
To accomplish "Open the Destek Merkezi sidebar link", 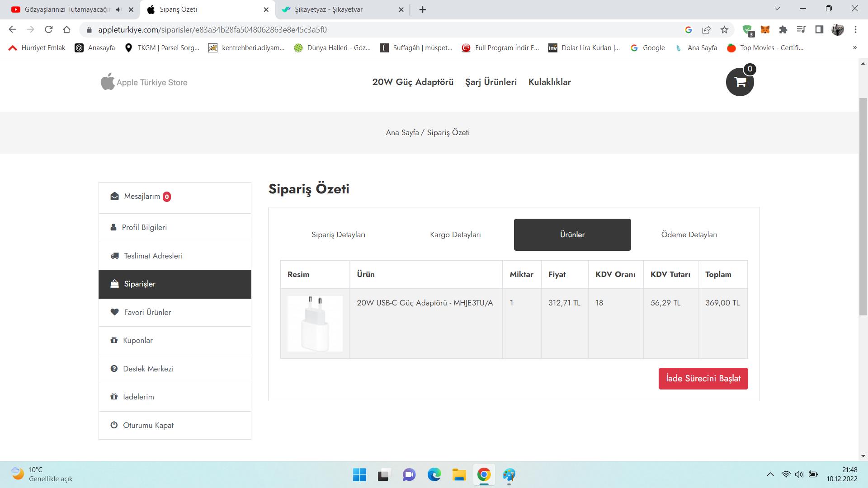I will [x=148, y=369].
